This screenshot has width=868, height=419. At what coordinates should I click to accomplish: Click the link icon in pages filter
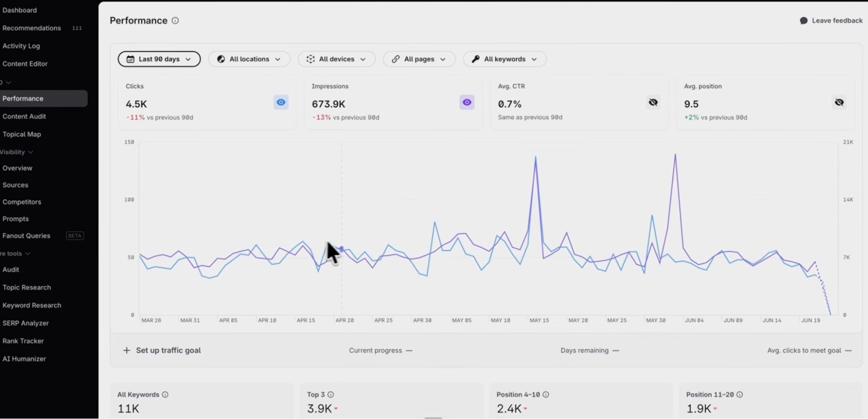(x=396, y=59)
